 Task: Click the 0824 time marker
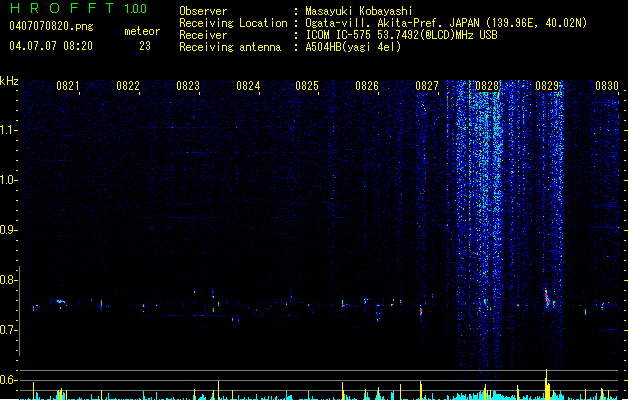pos(248,86)
